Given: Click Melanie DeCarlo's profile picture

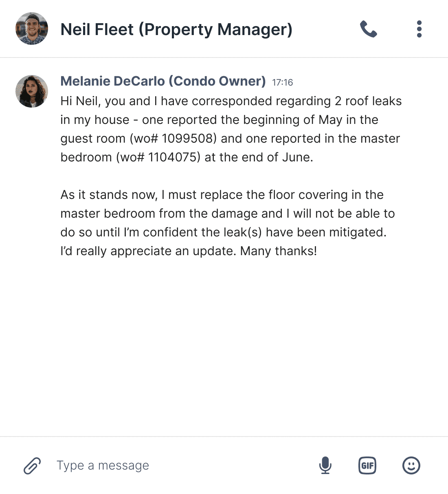Looking at the screenshot, I should tap(32, 91).
